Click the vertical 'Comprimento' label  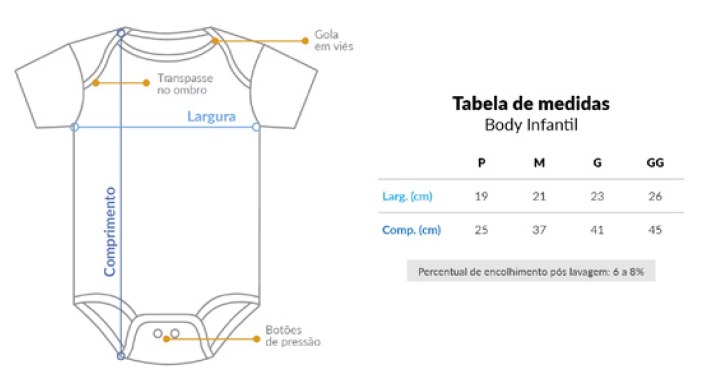(x=110, y=231)
